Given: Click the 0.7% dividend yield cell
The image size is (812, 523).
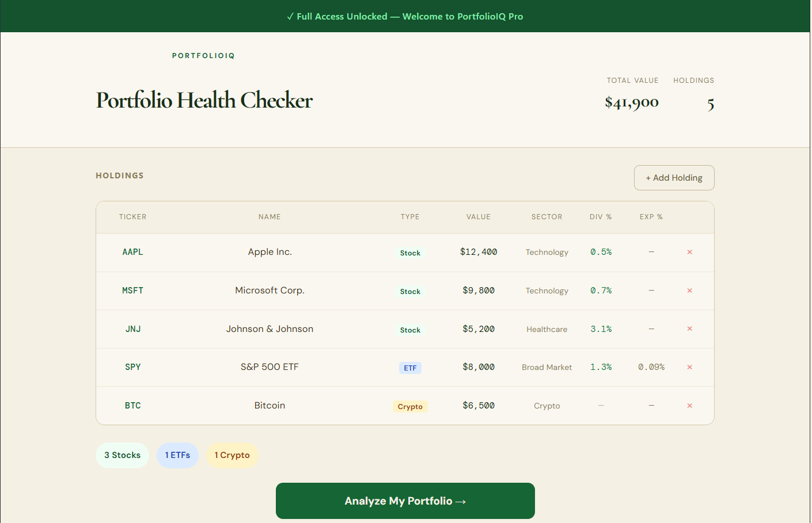Looking at the screenshot, I should coord(601,291).
